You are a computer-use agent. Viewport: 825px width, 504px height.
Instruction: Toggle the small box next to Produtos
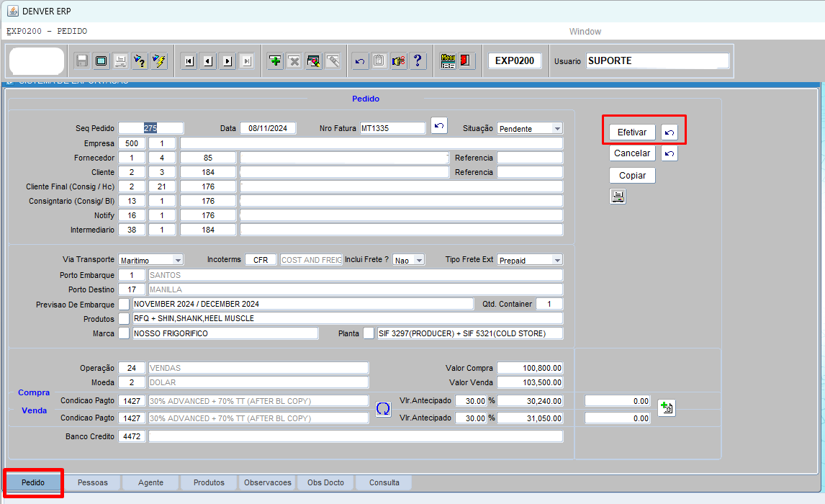click(125, 318)
